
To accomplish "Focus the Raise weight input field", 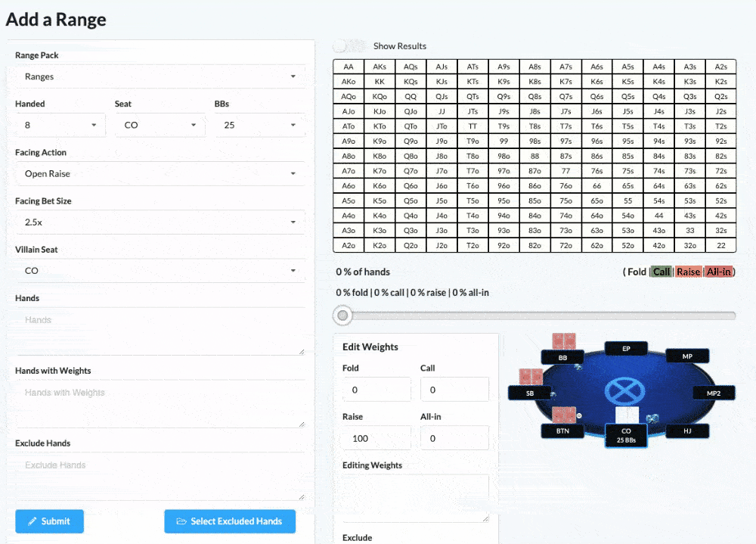I will [376, 438].
